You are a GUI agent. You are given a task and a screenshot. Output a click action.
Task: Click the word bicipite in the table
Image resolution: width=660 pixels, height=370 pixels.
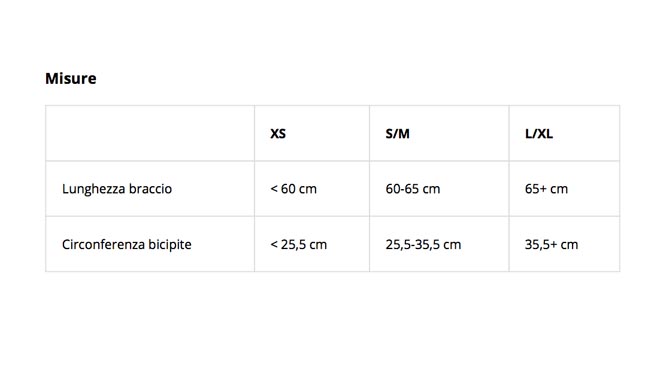coord(170,245)
